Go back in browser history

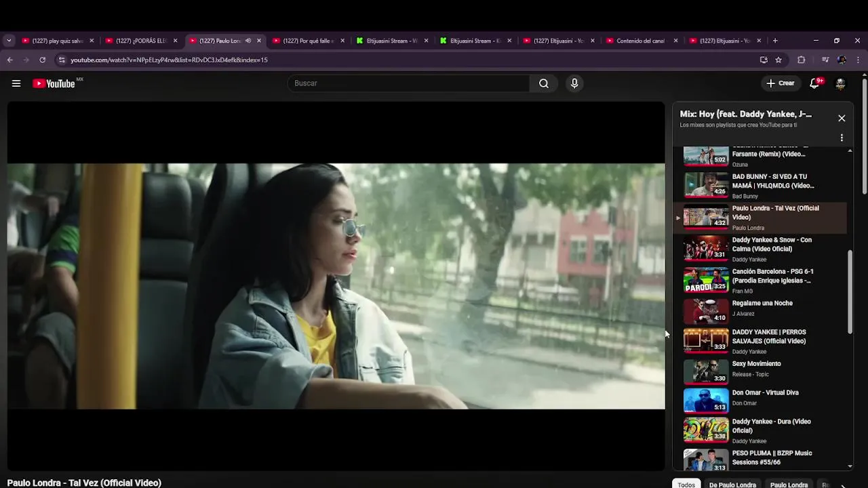(9, 60)
